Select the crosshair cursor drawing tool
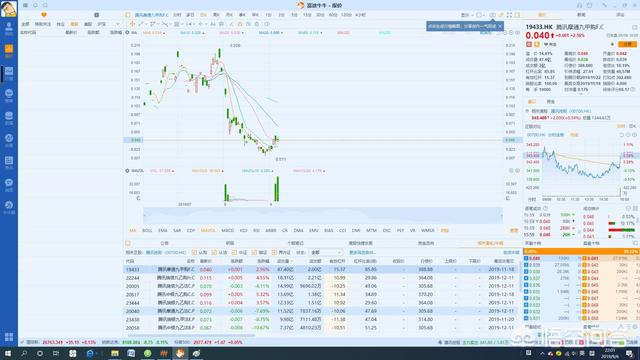Screen dimensions: 640x360 pos(132,24)
